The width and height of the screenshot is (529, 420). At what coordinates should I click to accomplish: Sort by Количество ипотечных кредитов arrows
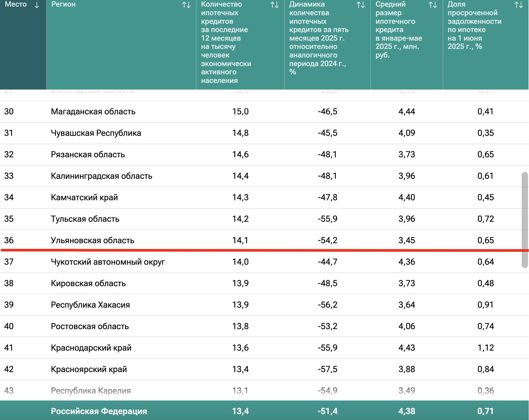point(275,5)
